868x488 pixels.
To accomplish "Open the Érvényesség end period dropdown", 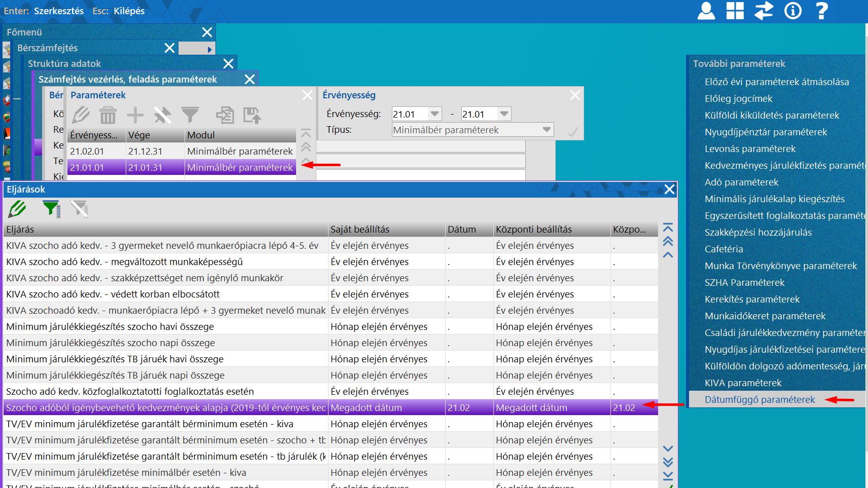I will (504, 114).
